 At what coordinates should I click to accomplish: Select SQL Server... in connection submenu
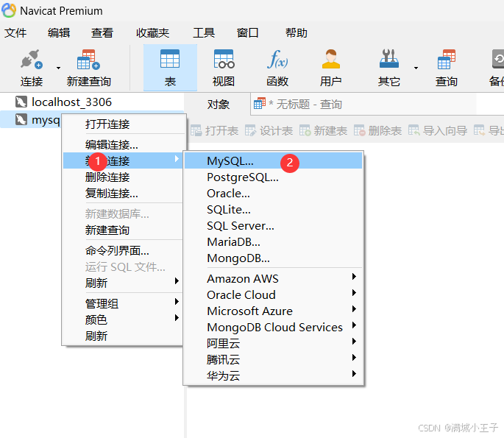point(273,226)
